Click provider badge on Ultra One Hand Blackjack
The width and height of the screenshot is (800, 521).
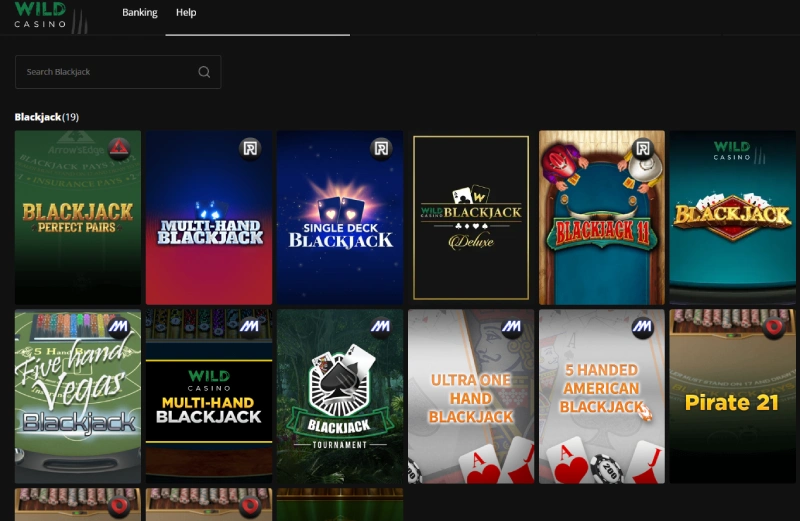[512, 326]
